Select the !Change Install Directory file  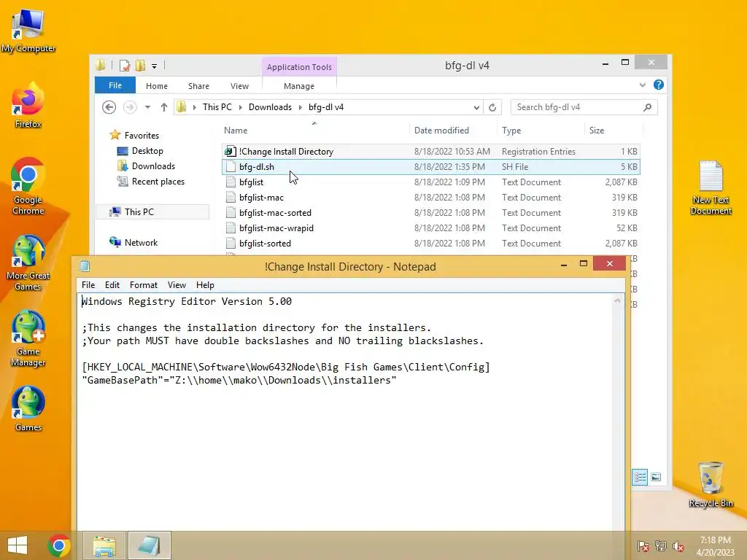[x=431, y=152]
